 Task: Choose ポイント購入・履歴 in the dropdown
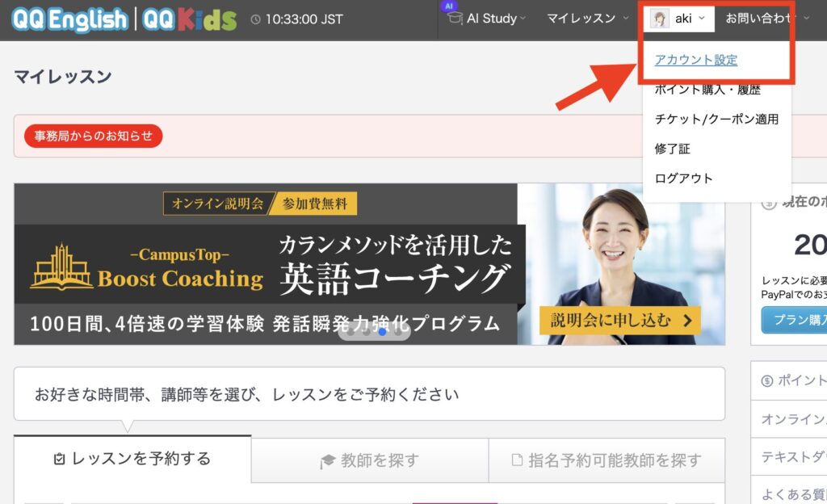(x=707, y=90)
